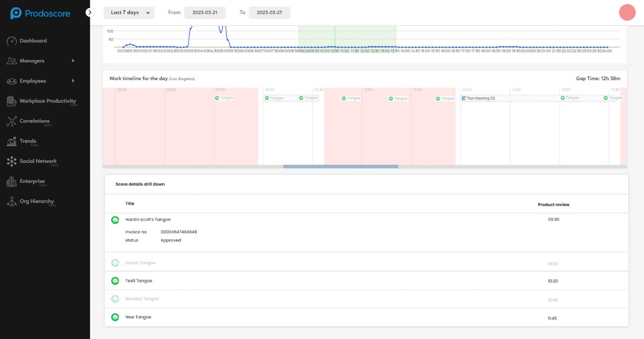Click the To date field
644x339 pixels.
click(x=269, y=13)
